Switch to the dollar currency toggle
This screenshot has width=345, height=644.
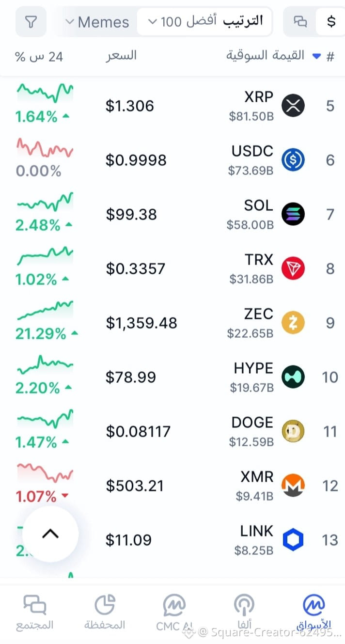[x=331, y=21]
